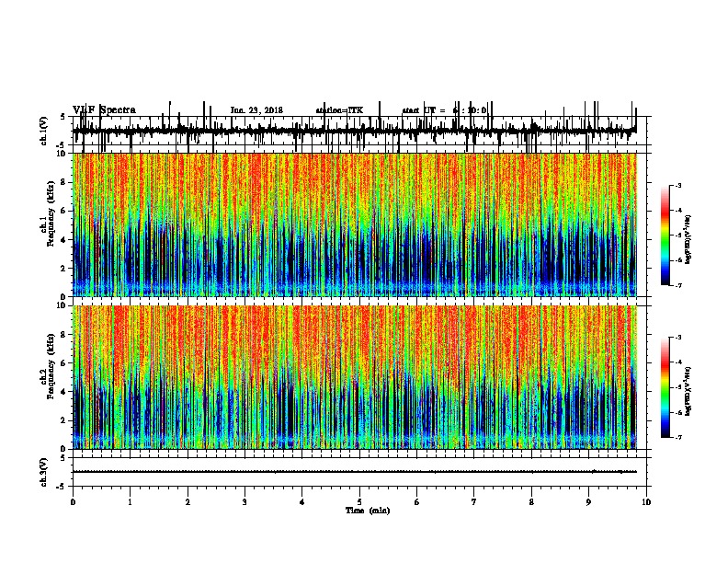Viewport: 728px width, 563px height.
Task: Click inside the ch.2 spectrogram panel
Action: point(355,377)
